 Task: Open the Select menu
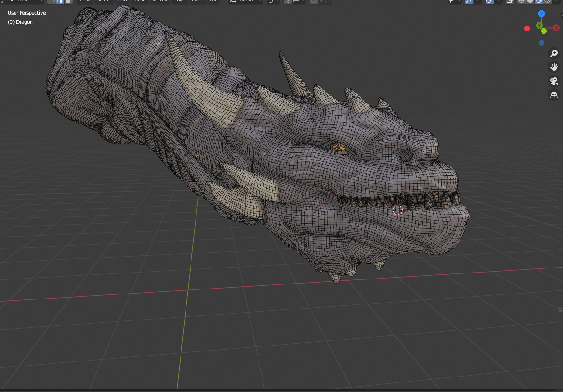coord(104,1)
